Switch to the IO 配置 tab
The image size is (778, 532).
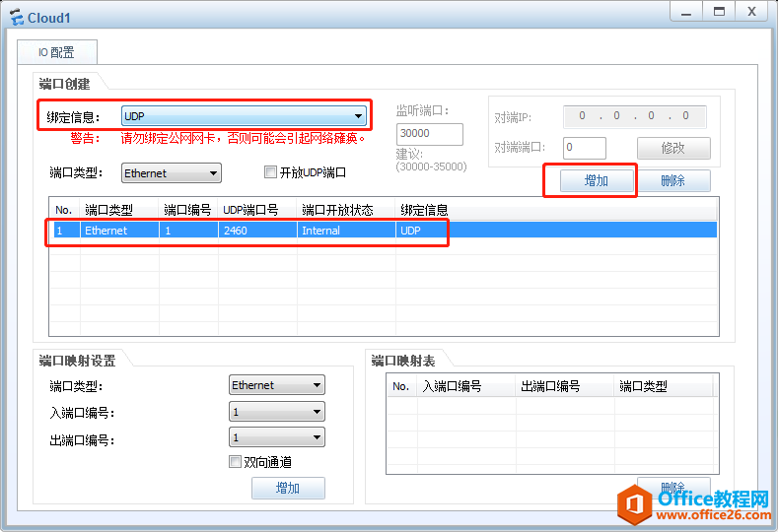click(57, 52)
